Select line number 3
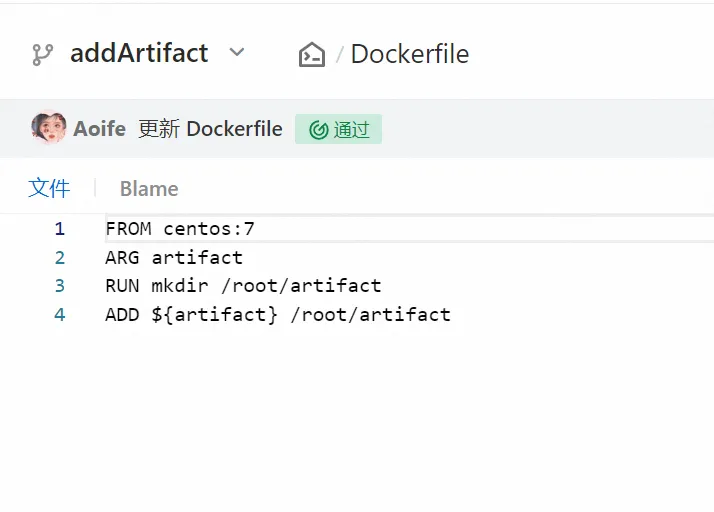Image resolution: width=714 pixels, height=512 pixels. pos(60,286)
